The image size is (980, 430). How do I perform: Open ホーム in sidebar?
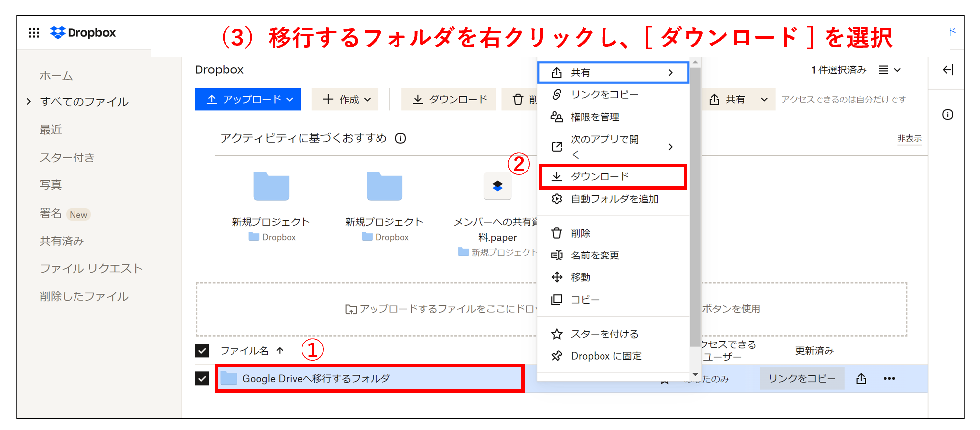pyautogui.click(x=56, y=76)
